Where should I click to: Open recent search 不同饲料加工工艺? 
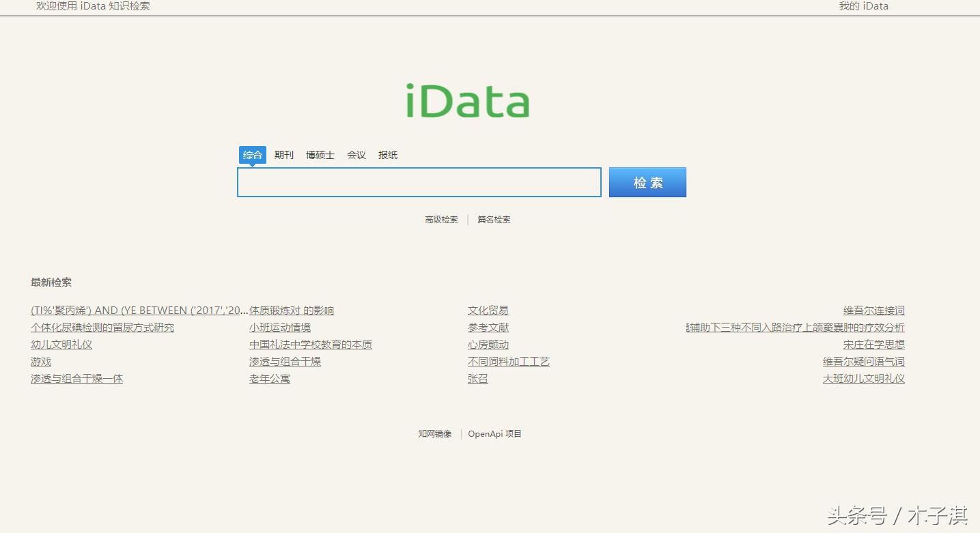(x=509, y=361)
